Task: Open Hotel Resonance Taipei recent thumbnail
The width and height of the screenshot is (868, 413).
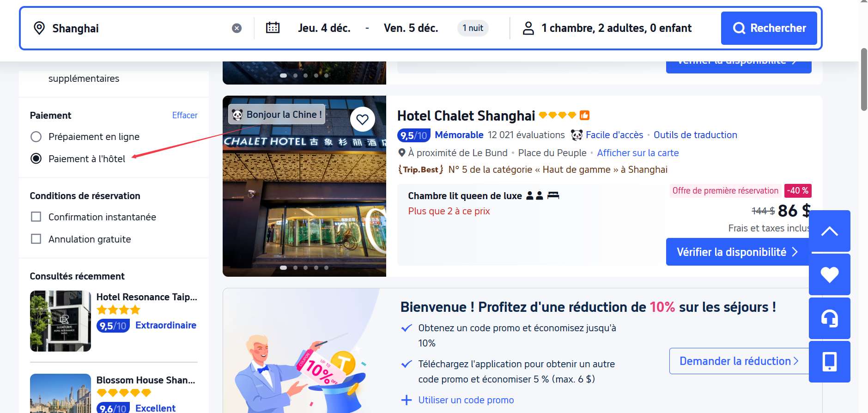Action: (61, 321)
